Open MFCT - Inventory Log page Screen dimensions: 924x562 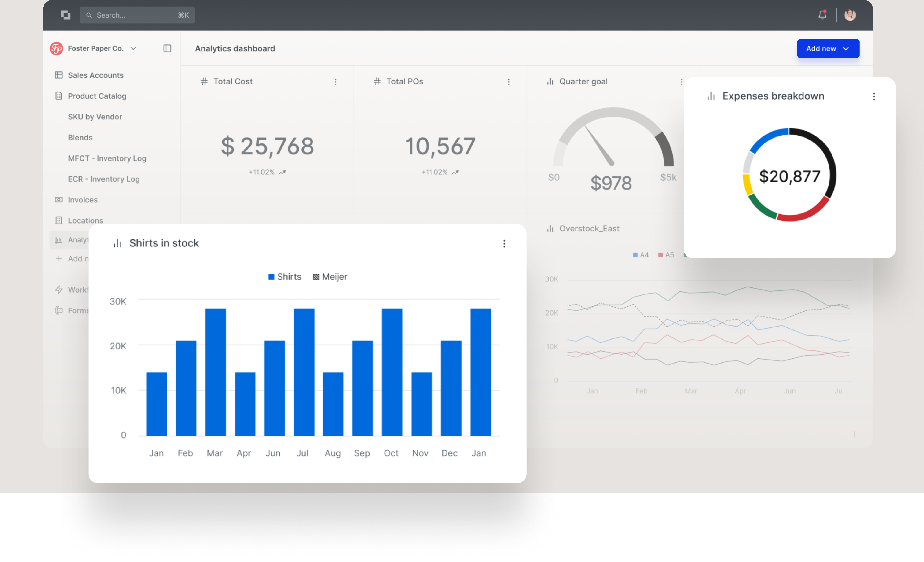tap(107, 158)
